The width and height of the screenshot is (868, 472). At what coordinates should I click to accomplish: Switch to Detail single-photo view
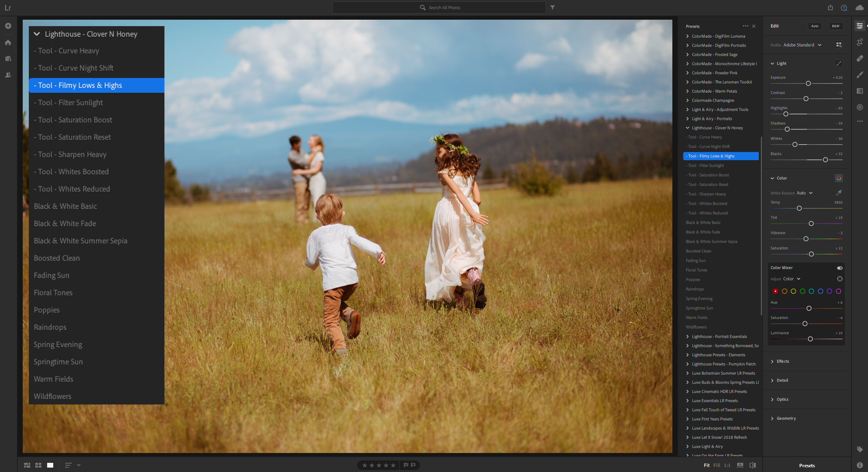(x=50, y=465)
